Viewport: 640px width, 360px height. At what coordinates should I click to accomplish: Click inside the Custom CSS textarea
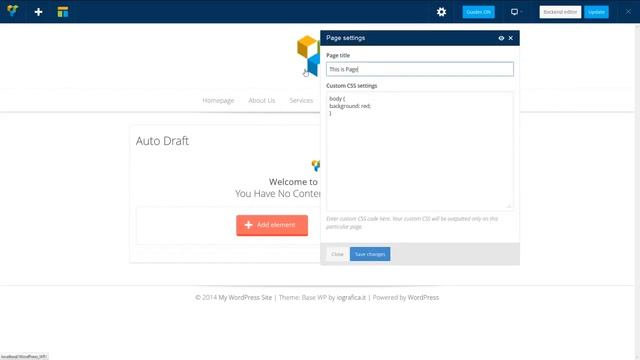click(420, 151)
